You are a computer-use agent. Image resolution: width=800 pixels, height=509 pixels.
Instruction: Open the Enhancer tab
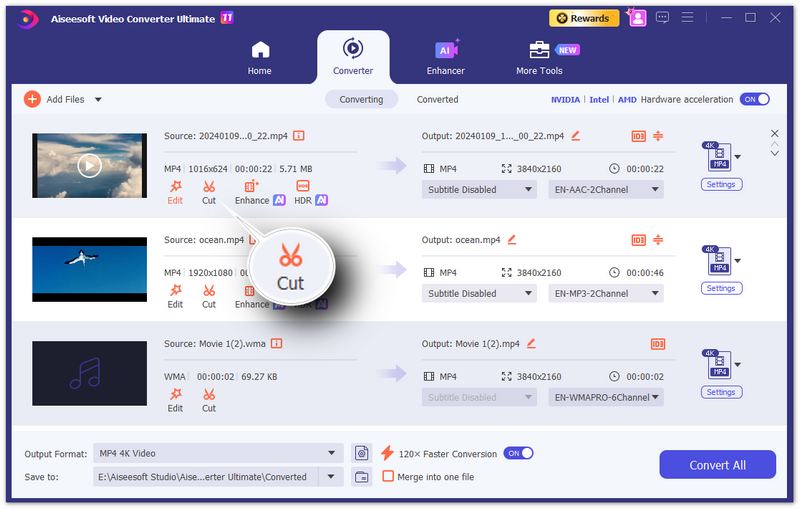click(x=446, y=58)
